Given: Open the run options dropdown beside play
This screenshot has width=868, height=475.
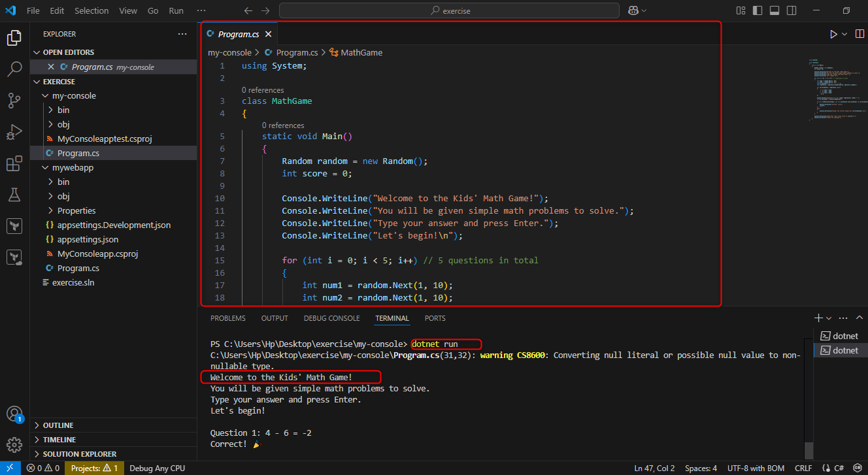Looking at the screenshot, I should [844, 34].
